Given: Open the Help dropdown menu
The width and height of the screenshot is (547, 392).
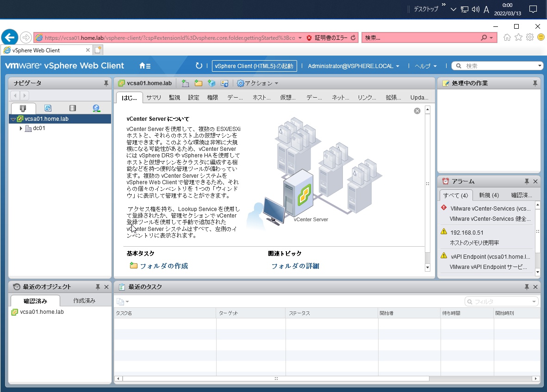Looking at the screenshot, I should [426, 66].
